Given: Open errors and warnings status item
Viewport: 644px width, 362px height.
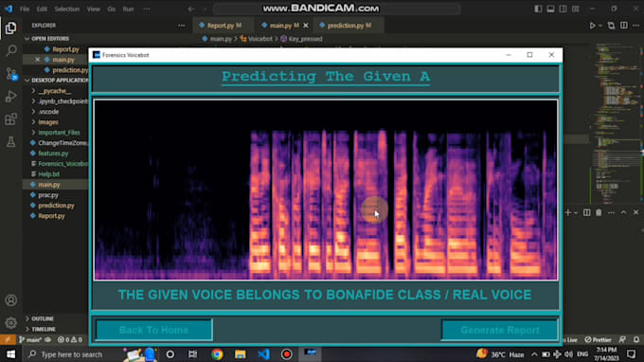Looking at the screenshot, I should (x=70, y=340).
